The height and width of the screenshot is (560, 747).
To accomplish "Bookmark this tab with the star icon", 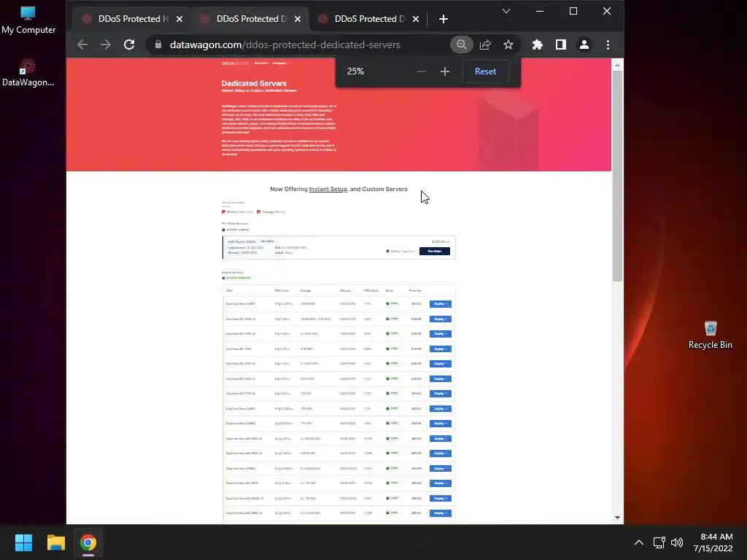I will point(508,44).
